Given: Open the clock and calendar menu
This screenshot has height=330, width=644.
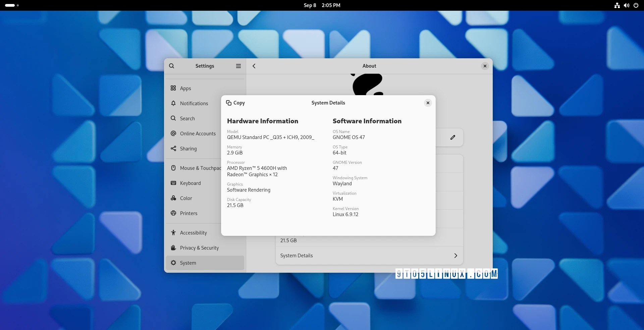Looking at the screenshot, I should (x=322, y=5).
